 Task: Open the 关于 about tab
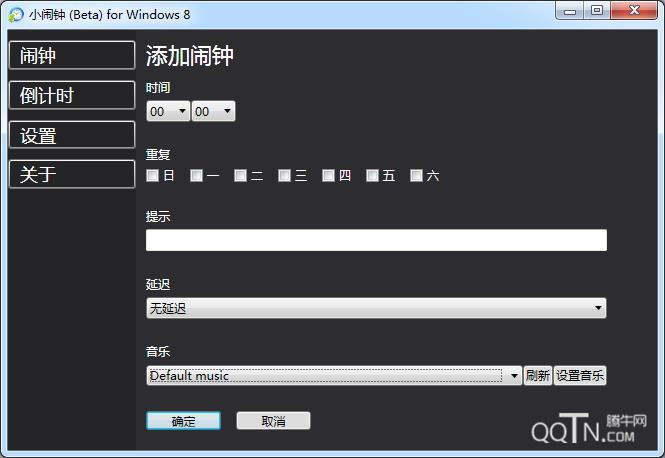pos(71,174)
